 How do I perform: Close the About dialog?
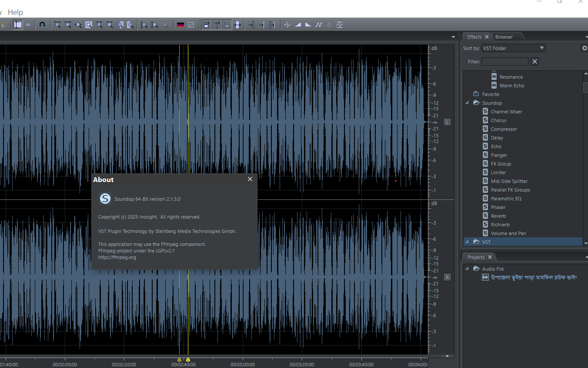pos(250,179)
